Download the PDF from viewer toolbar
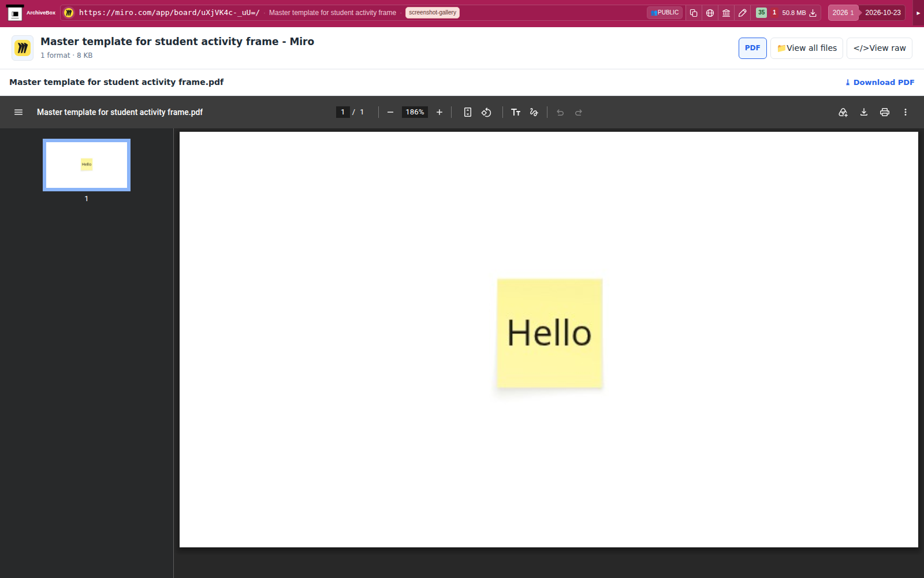Screen dimensions: 924x578 coord(864,112)
